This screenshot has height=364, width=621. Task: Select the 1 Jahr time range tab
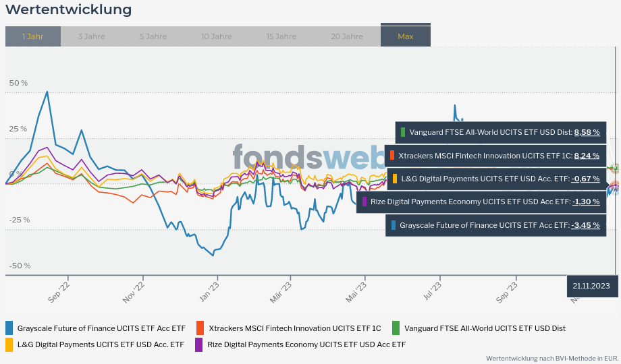click(x=32, y=36)
